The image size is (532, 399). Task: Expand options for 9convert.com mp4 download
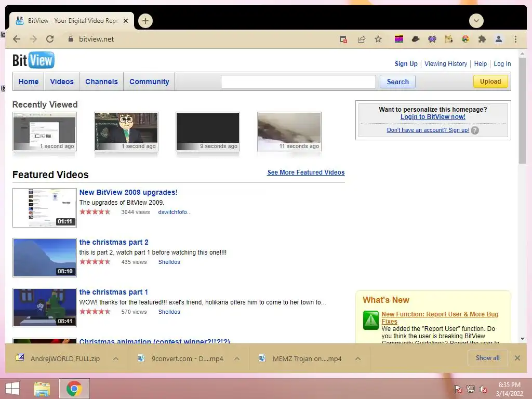[237, 358]
